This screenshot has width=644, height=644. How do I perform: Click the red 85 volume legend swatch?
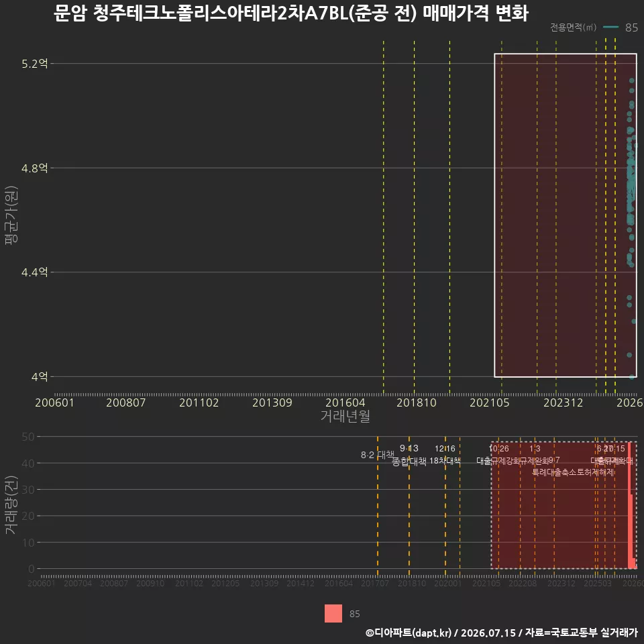pyautogui.click(x=333, y=614)
